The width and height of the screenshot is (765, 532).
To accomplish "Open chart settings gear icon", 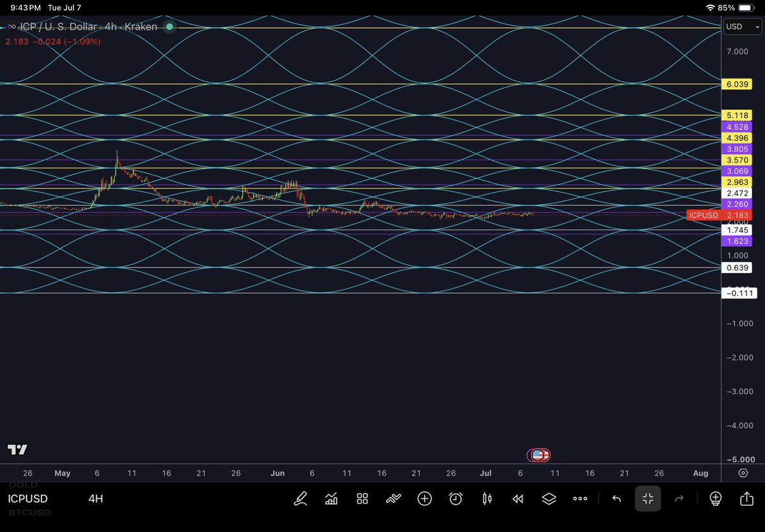I will (x=743, y=473).
